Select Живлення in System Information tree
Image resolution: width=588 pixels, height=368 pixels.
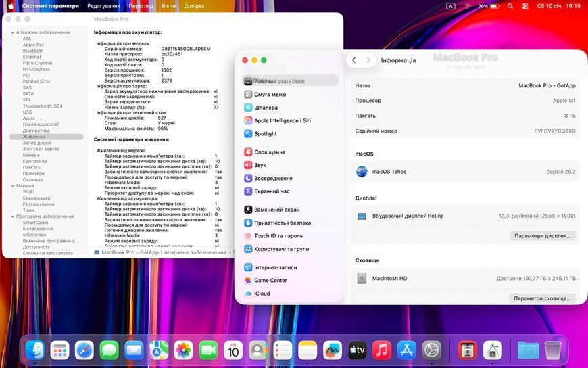(x=47, y=137)
